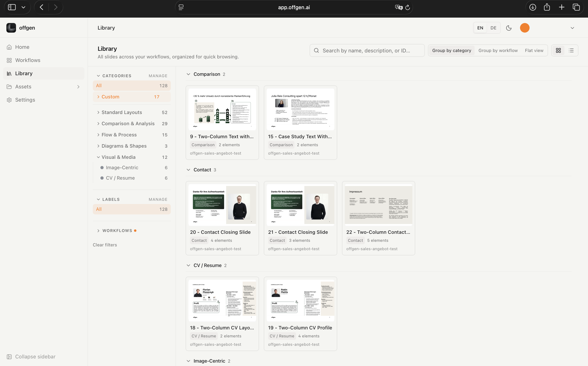Select Library in the sidebar
This screenshot has height=366, width=588.
(x=44, y=73)
